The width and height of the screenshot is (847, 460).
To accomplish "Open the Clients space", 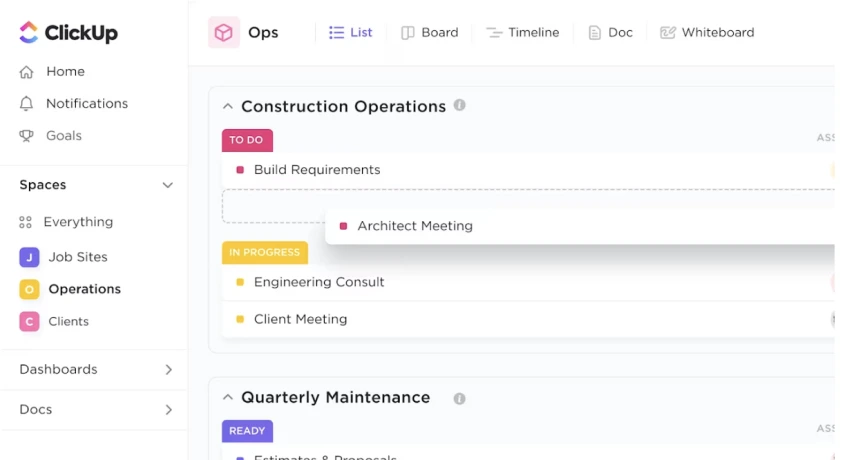I will click(x=68, y=321).
